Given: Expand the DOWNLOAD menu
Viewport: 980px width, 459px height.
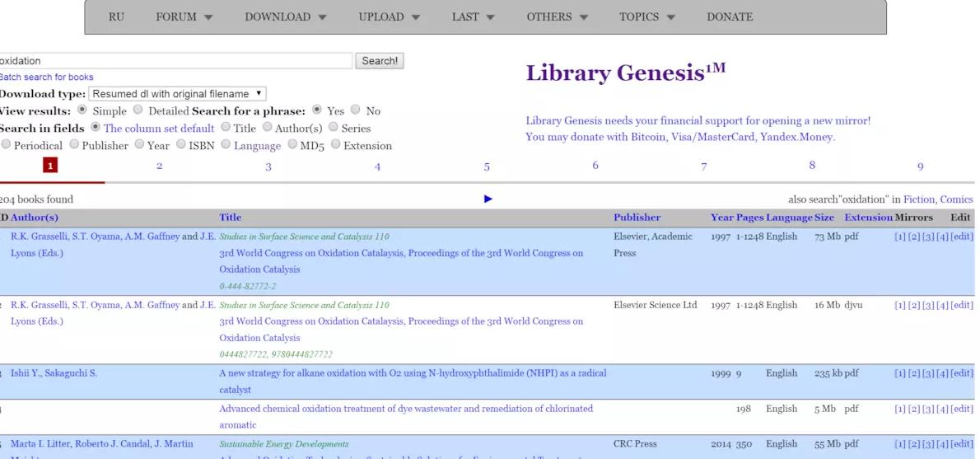Looking at the screenshot, I should [286, 16].
